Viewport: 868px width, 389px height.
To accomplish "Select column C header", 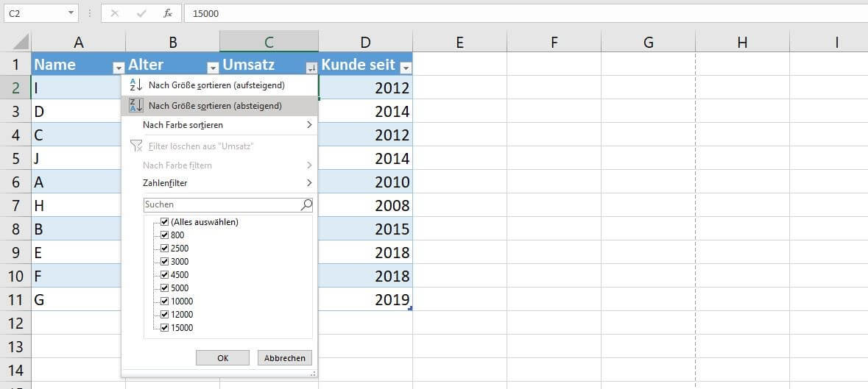I will (269, 41).
